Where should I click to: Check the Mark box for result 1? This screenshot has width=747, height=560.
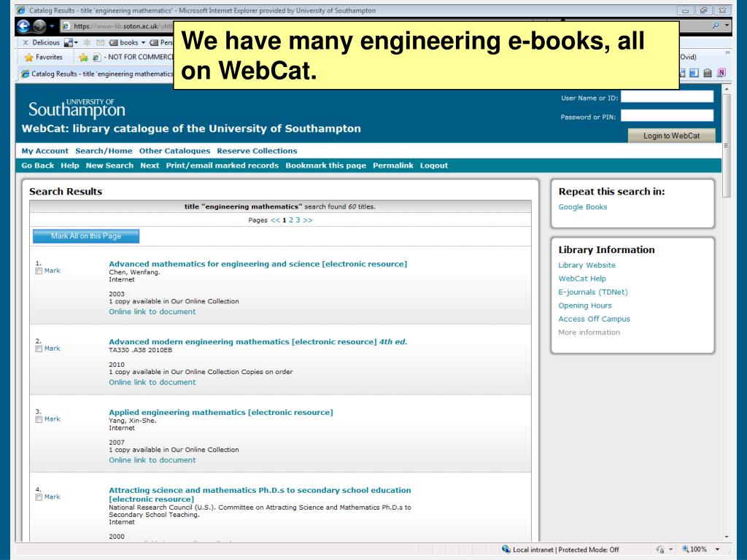pyautogui.click(x=39, y=271)
